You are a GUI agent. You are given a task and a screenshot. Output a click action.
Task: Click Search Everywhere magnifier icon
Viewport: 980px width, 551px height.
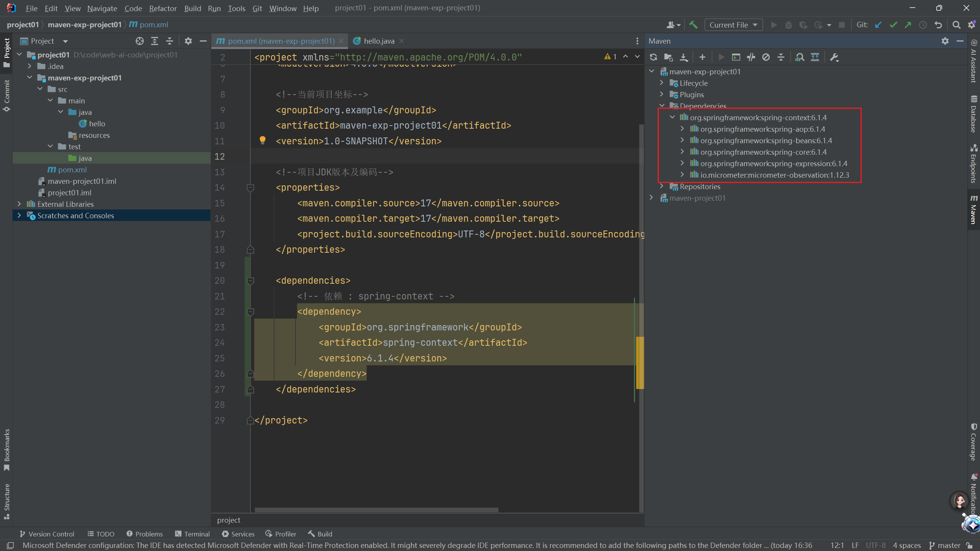click(956, 25)
